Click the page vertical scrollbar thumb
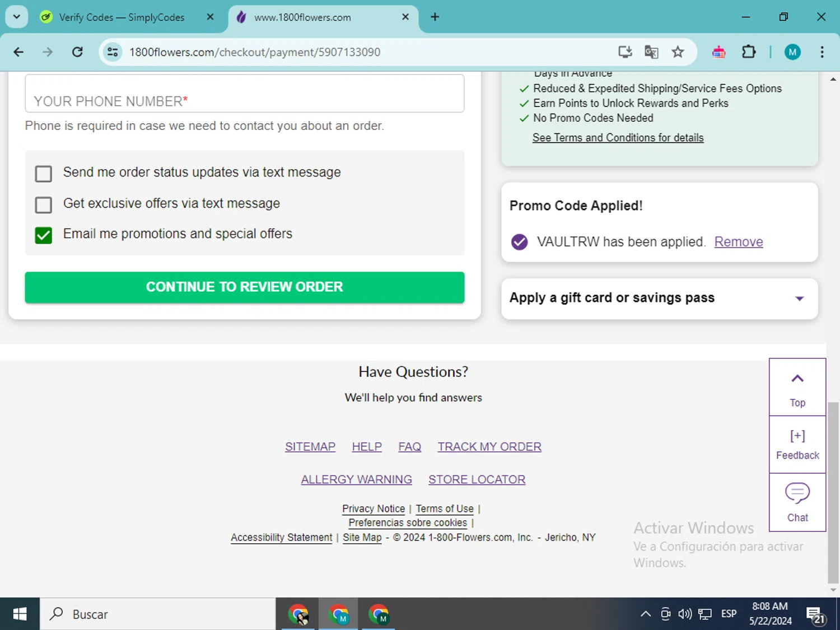Viewport: 840px width, 630px height. point(833,493)
